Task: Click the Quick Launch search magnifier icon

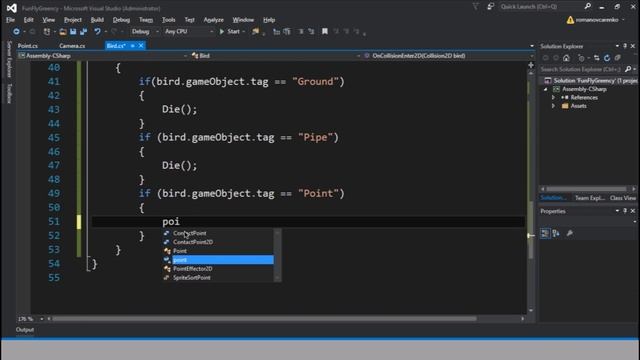Action: click(x=588, y=6)
